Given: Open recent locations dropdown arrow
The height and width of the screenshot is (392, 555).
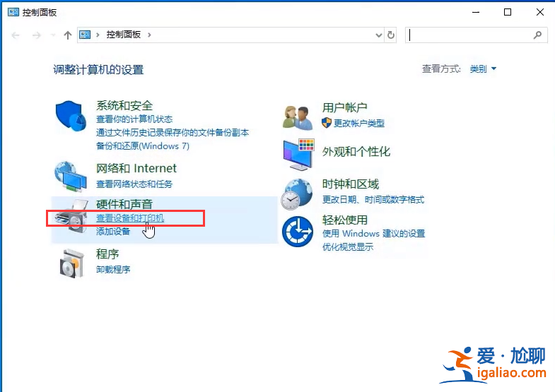Looking at the screenshot, I should tap(53, 35).
